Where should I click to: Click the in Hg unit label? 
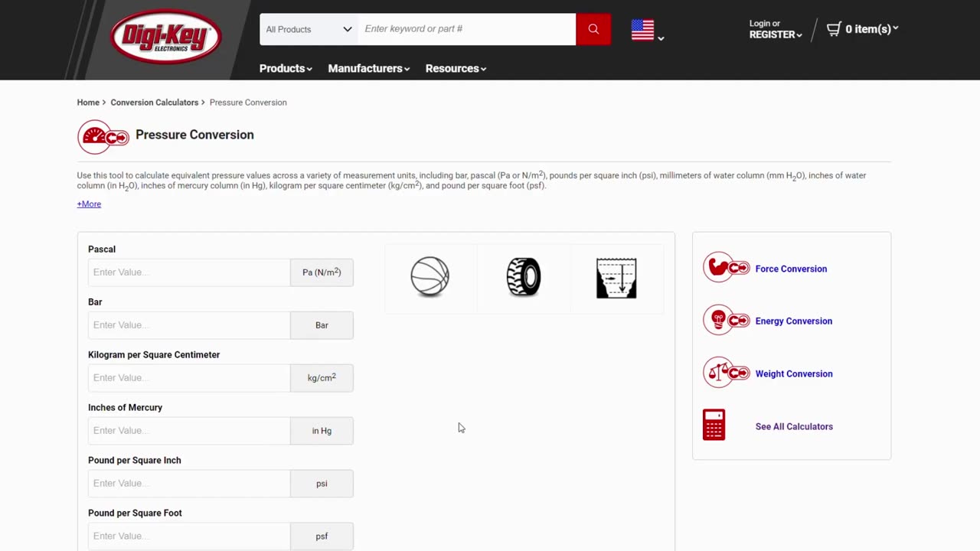pyautogui.click(x=322, y=431)
